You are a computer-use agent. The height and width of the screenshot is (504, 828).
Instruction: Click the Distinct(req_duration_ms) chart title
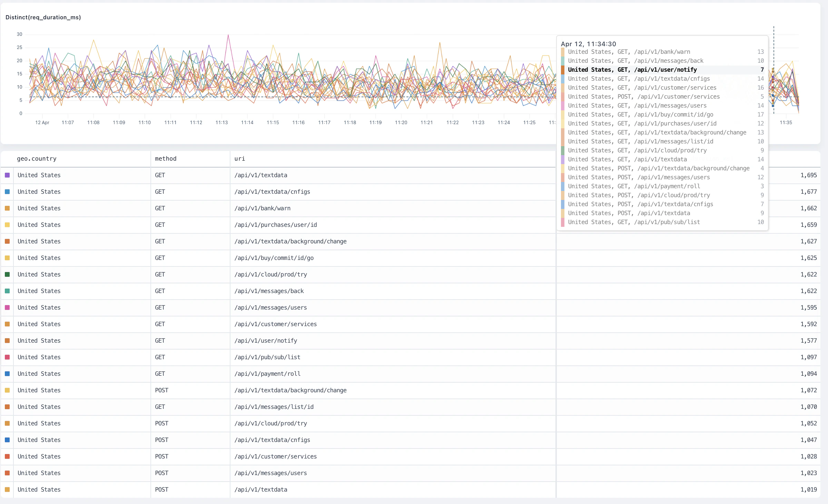[43, 17]
